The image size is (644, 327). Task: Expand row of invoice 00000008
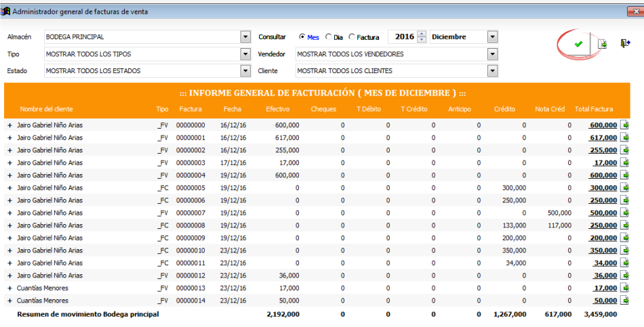coord(10,225)
